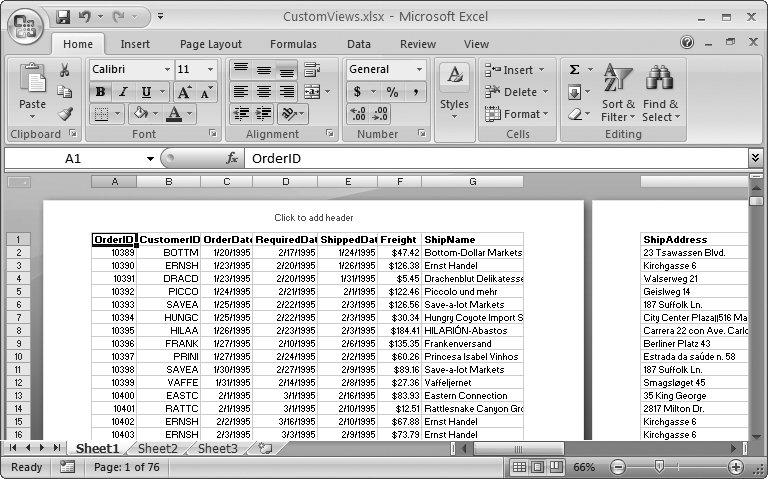Viewport: 768px width, 479px height.
Task: Click 'Click to add header' text
Action: click(x=313, y=217)
